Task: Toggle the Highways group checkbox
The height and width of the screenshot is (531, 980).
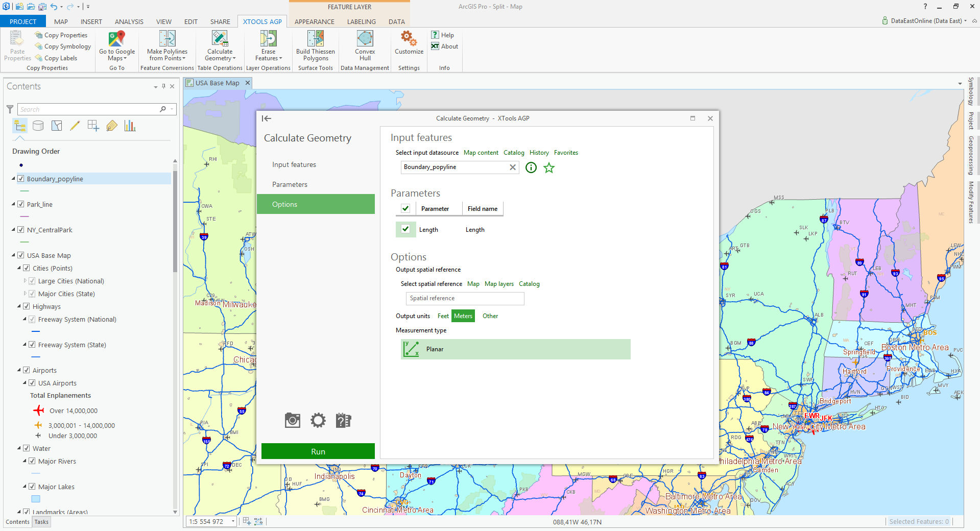Action: [x=27, y=306]
